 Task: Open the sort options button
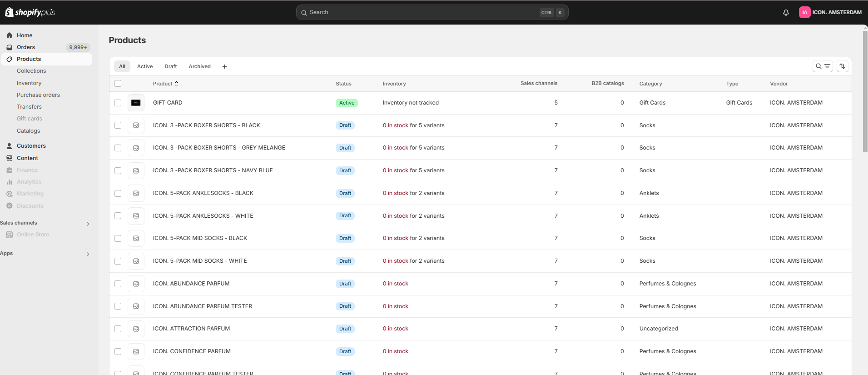point(843,66)
